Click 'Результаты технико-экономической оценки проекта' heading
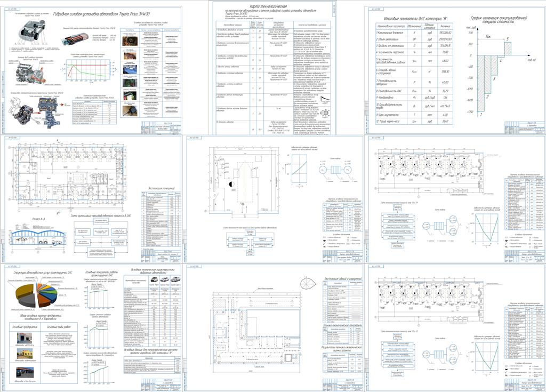The width and height of the screenshot is (546, 392). pos(343,349)
